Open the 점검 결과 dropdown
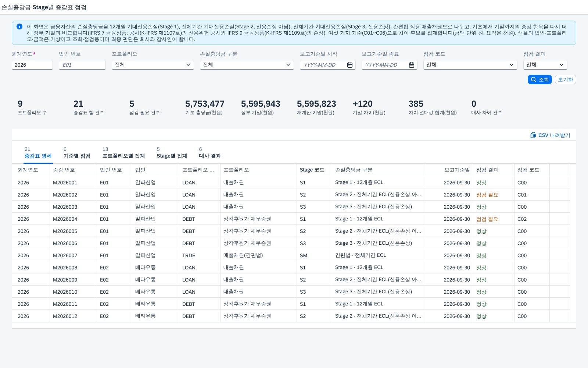 [545, 65]
